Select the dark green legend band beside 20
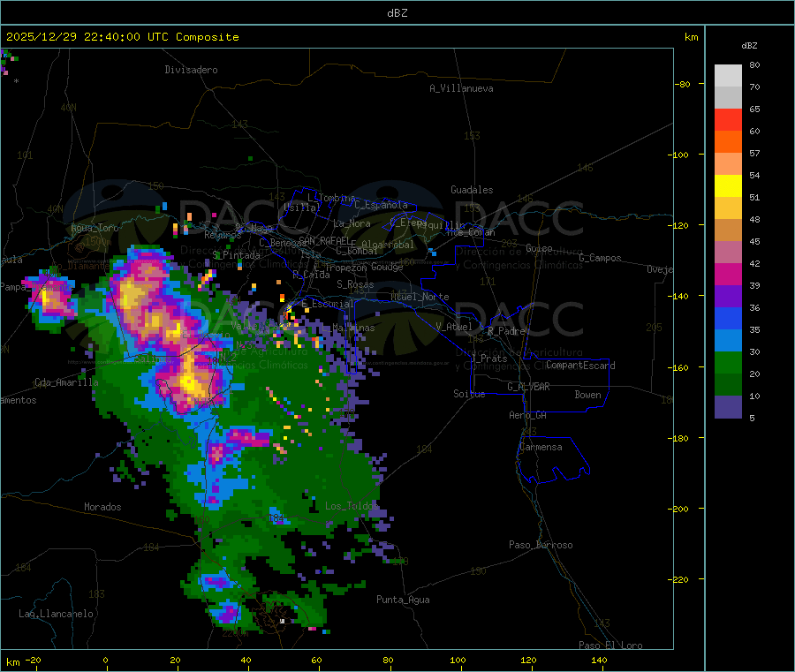The width and height of the screenshot is (795, 672). 728,385
